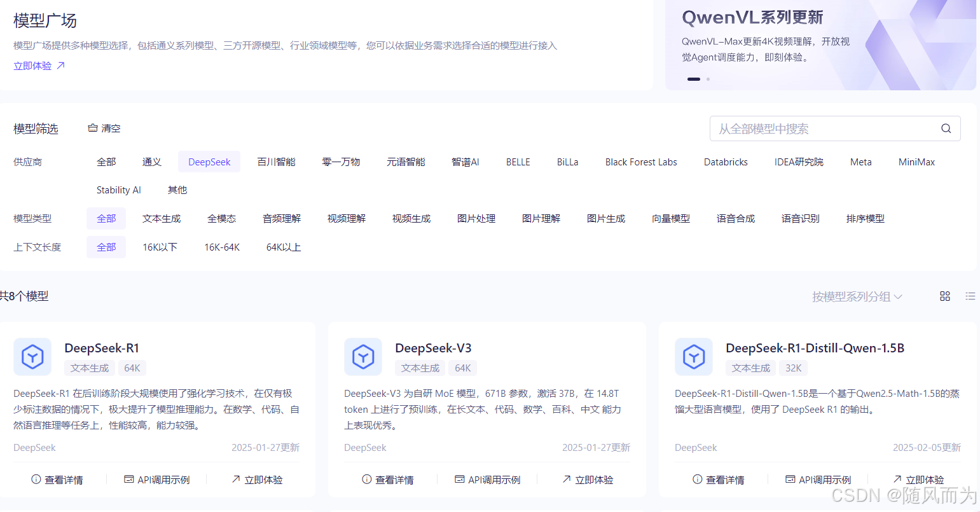Select 图片生成 model type

point(606,219)
